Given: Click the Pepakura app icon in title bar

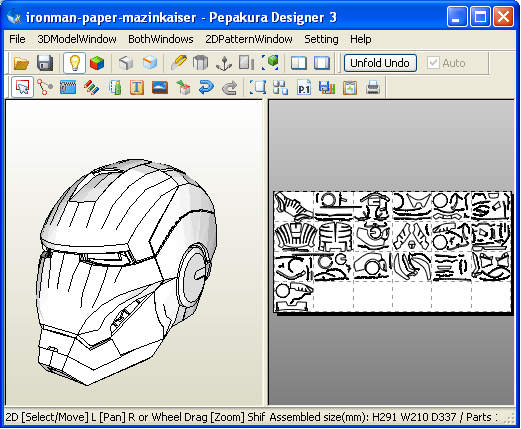Looking at the screenshot, I should pyautogui.click(x=14, y=17).
